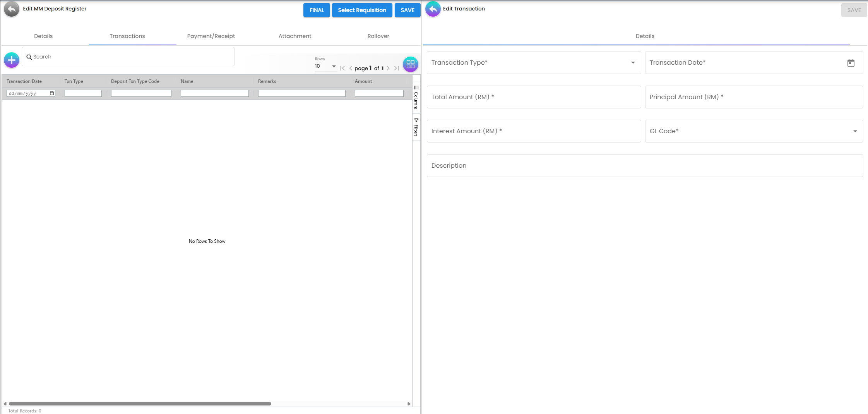This screenshot has width=868, height=414.
Task: Select the Details tab in Edit Transaction
Action: [645, 36]
